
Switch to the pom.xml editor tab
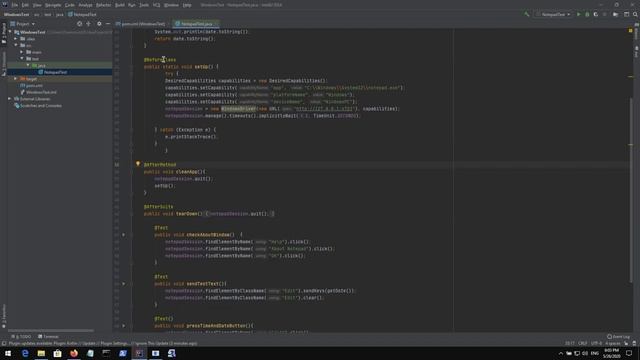point(141,24)
